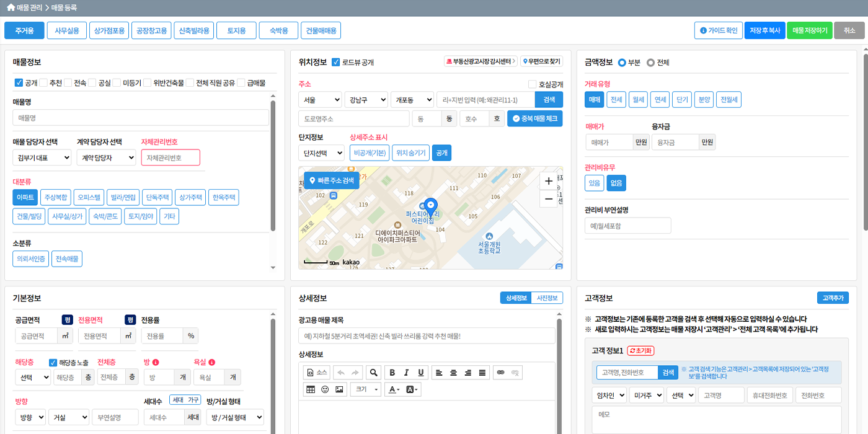Viewport: 868px width, 434px height.
Task: Toggle bold formatting in the editor
Action: click(x=392, y=373)
